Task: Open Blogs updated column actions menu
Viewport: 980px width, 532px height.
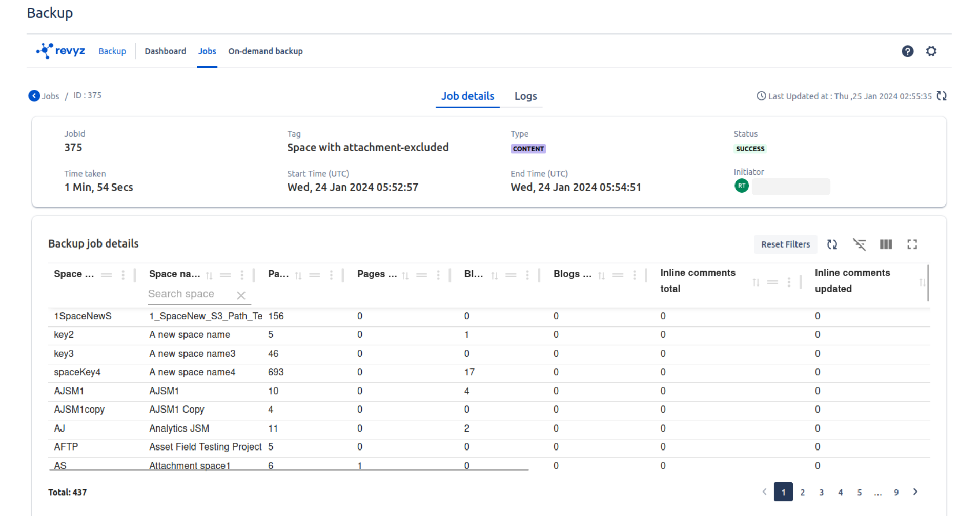Action: click(x=634, y=275)
